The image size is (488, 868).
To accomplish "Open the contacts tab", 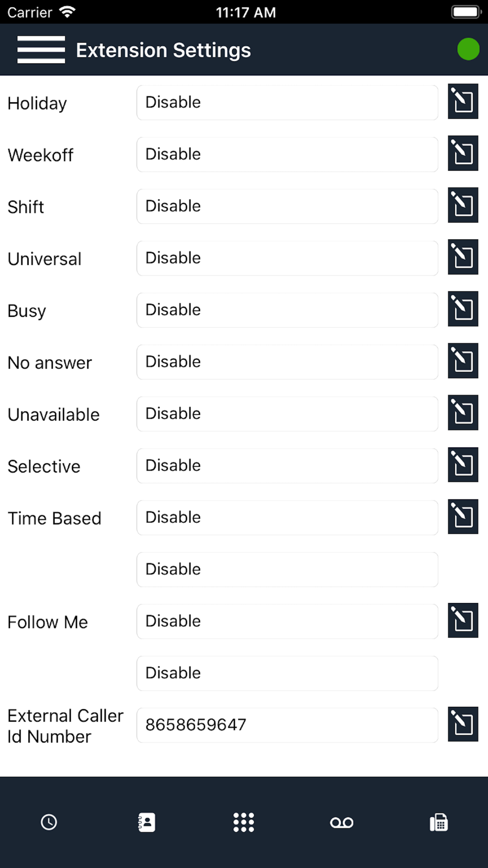I will 146,822.
